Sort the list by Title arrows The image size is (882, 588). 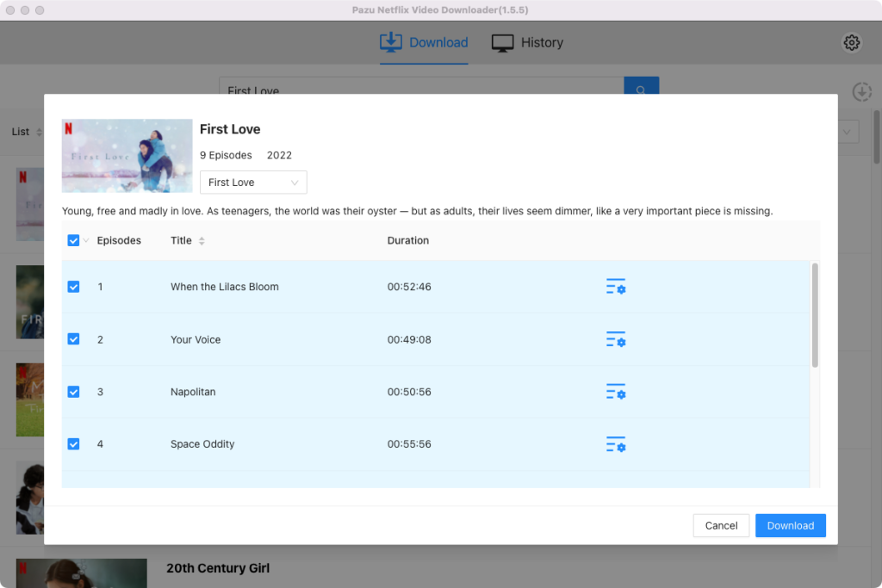(x=202, y=240)
